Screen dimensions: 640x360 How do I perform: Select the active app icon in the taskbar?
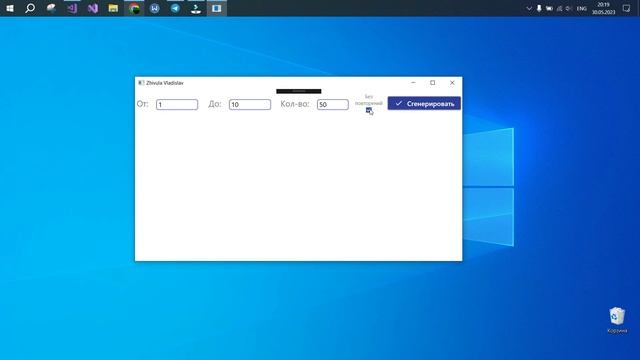click(x=217, y=8)
